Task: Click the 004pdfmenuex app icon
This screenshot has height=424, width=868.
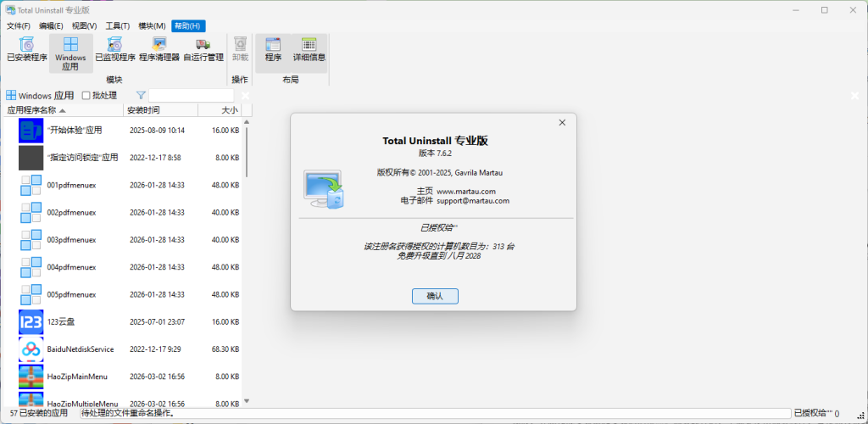Action: pyautogui.click(x=31, y=267)
